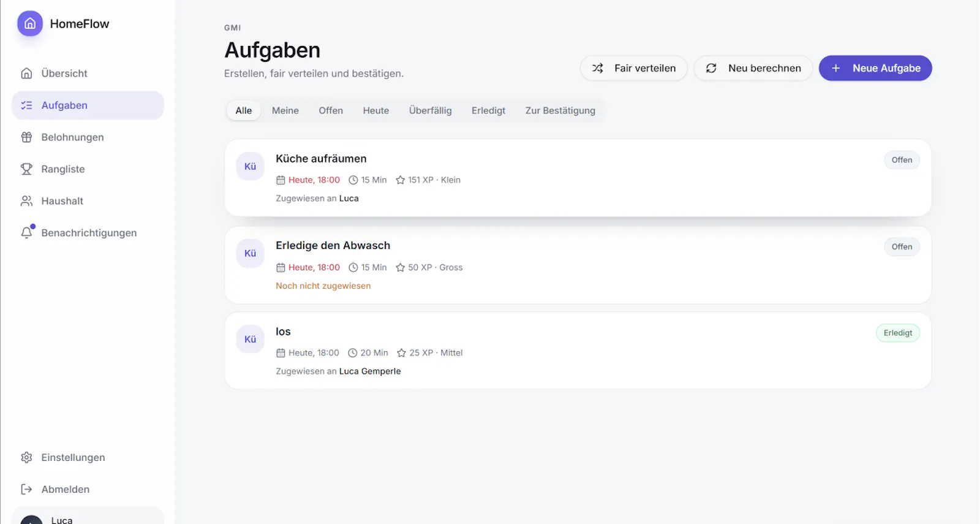
Task: Click the Fair verteilen button
Action: [634, 68]
